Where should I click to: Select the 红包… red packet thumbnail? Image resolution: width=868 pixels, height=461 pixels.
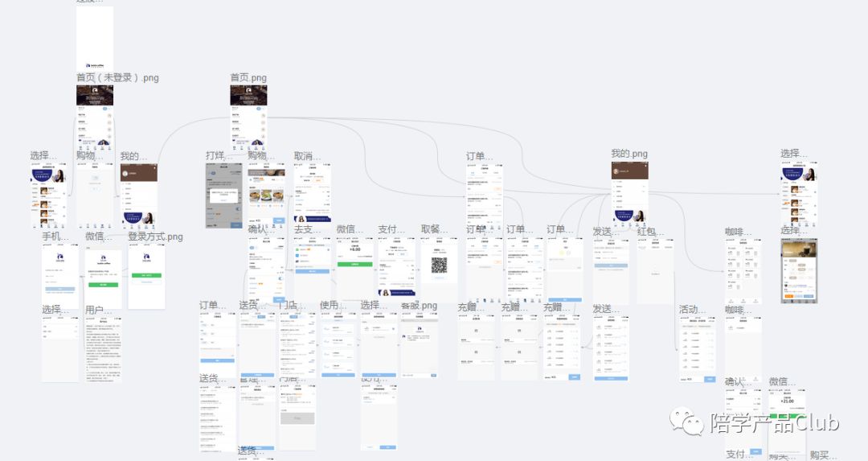pyautogui.click(x=656, y=271)
